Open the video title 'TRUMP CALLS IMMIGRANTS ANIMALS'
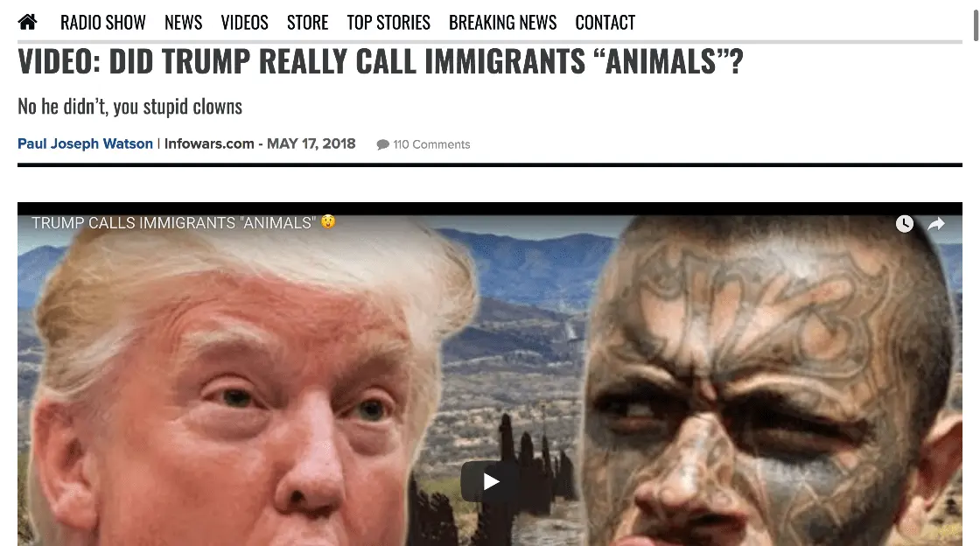 pos(174,223)
